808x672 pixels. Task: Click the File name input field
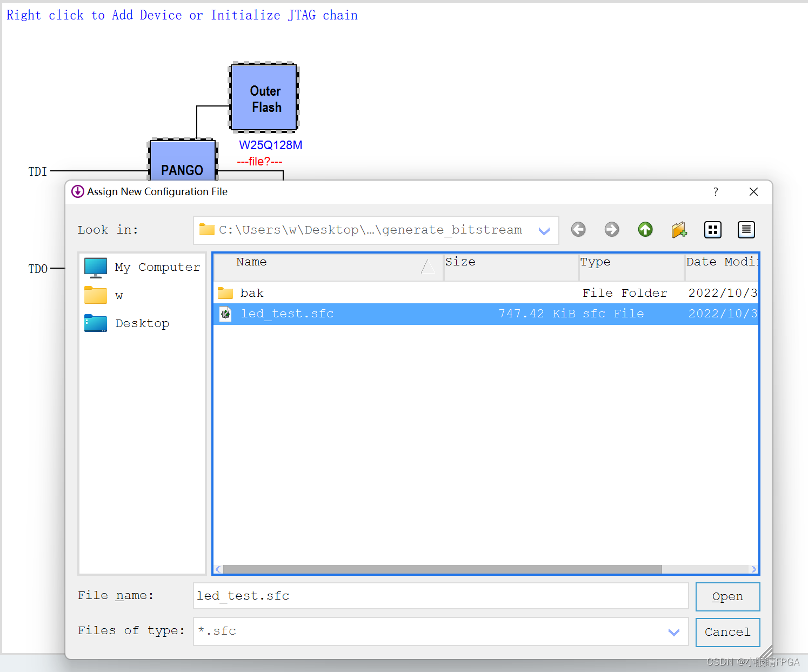point(440,596)
